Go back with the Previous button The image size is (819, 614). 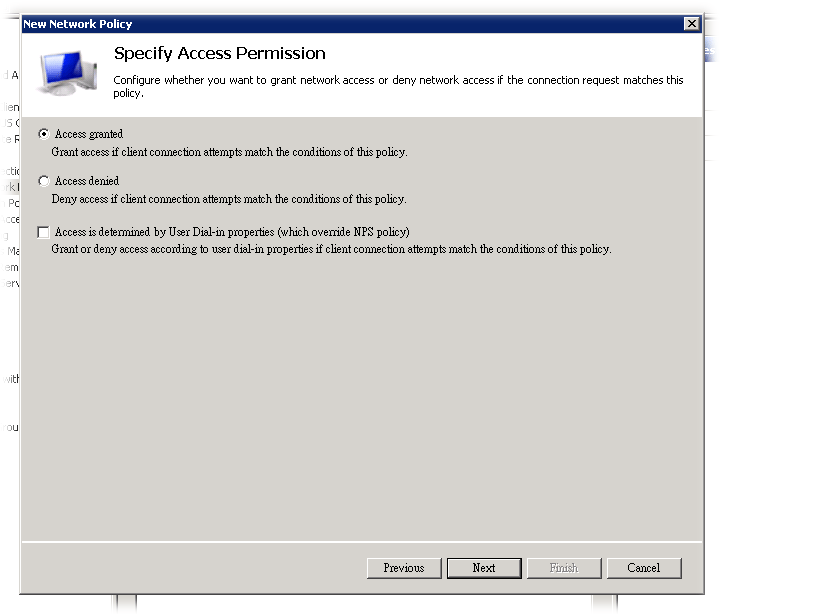(x=404, y=568)
